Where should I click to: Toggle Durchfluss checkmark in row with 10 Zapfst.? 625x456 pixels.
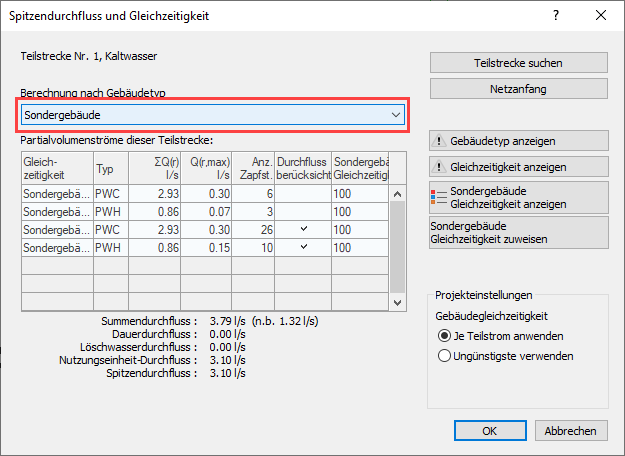coord(303,247)
